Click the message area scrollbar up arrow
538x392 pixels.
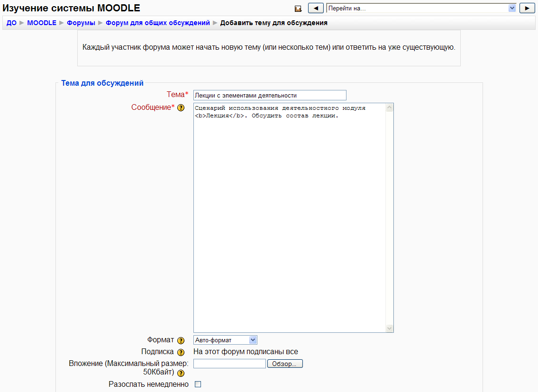point(390,107)
